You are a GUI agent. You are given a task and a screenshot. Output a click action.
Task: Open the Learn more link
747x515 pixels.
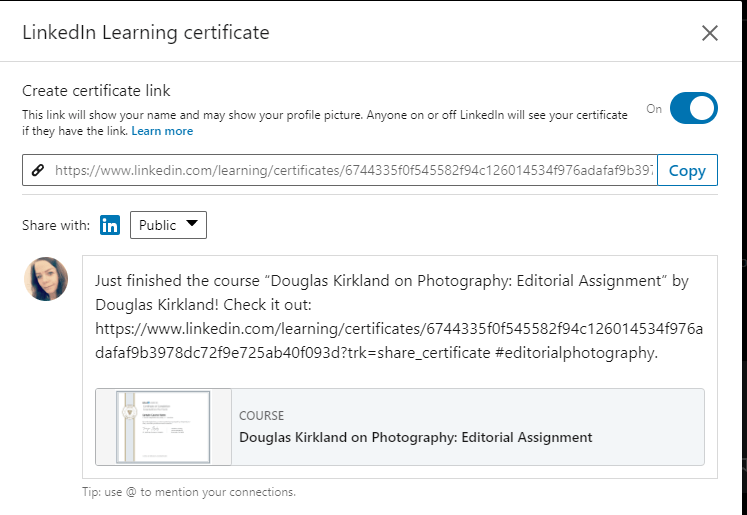coord(162,131)
